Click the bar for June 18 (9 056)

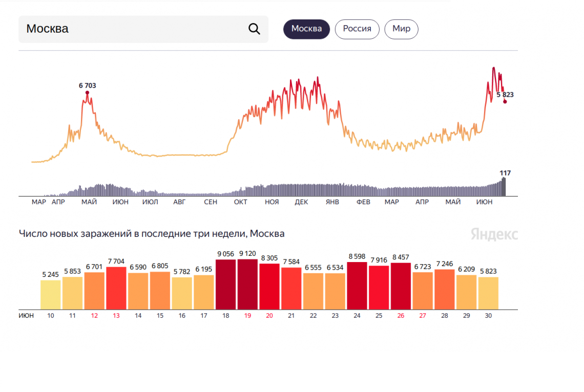click(225, 284)
